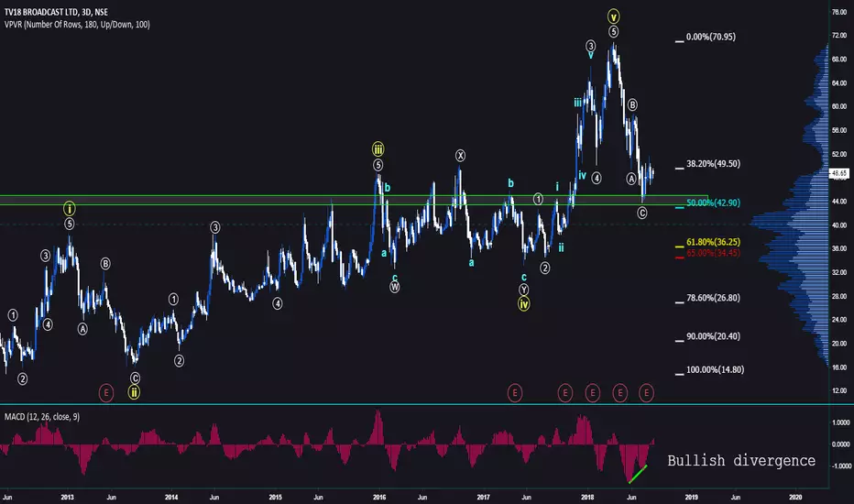Click 2013 on the time axis
This screenshot has width=854, height=504.
[68, 497]
